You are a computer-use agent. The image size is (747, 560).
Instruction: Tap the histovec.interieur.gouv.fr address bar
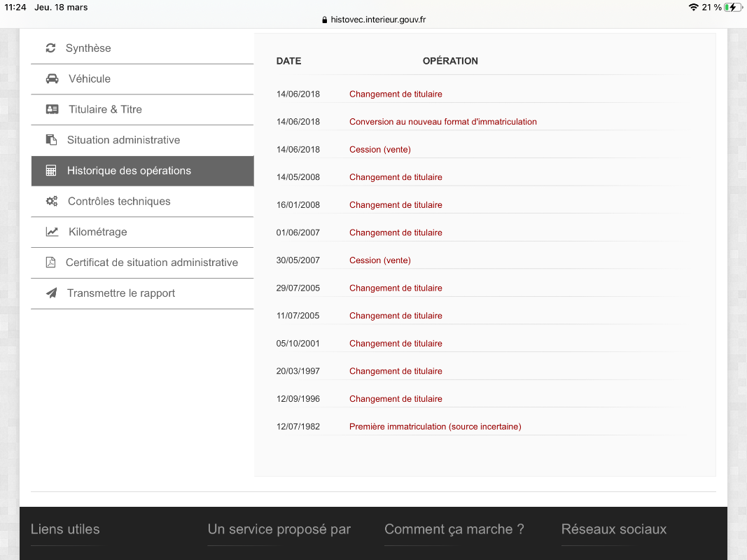(x=373, y=20)
